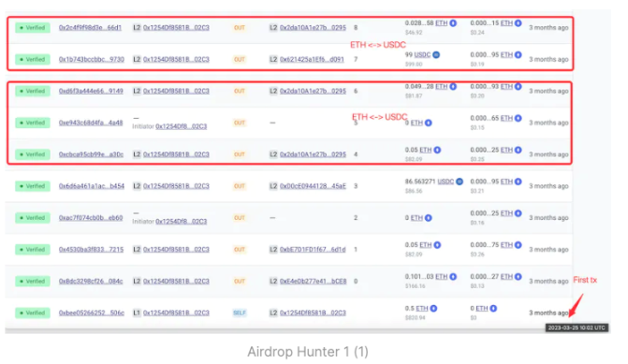Click the ETH icon beside 0.101...03 ETH
Image resolution: width=628 pixels, height=364 pixels.
pyautogui.click(x=453, y=277)
